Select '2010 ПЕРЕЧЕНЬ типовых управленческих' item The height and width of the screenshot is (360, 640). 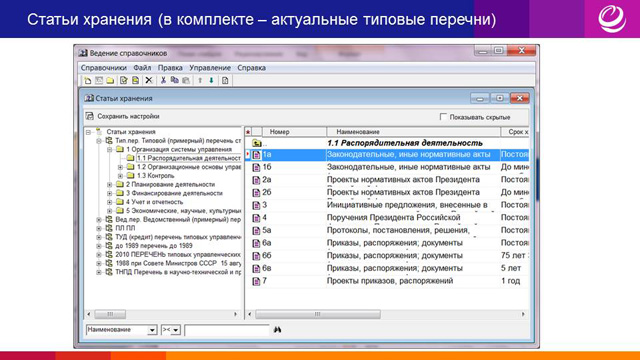point(178,255)
